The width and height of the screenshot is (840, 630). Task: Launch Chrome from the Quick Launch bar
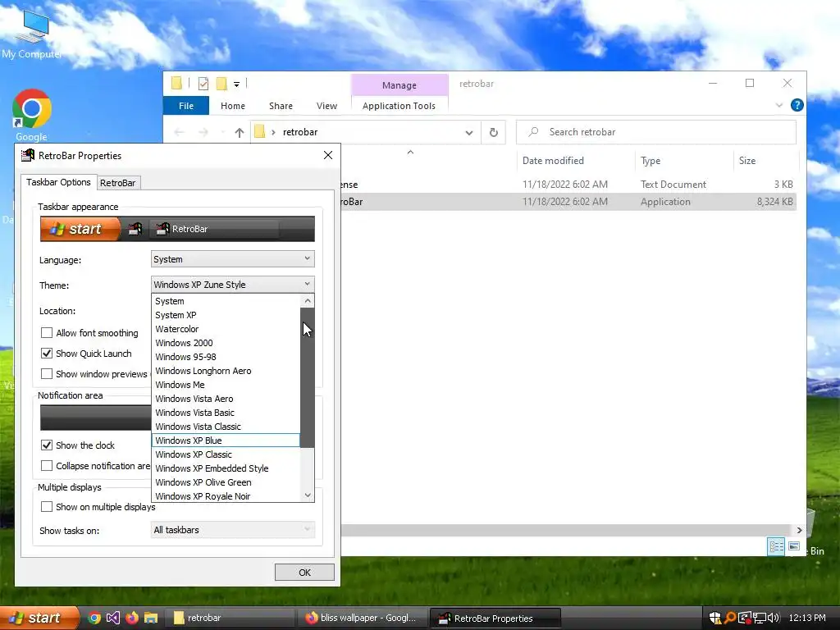[x=94, y=618]
